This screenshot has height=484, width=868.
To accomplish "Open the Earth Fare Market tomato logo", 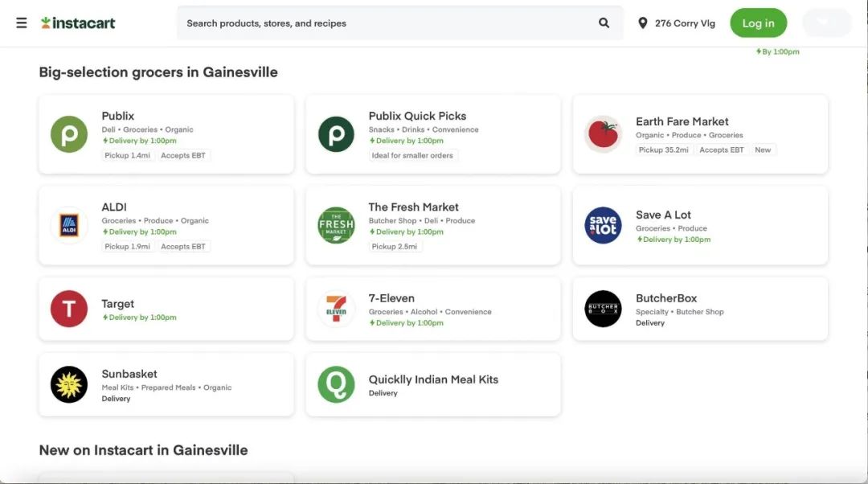I will click(603, 134).
